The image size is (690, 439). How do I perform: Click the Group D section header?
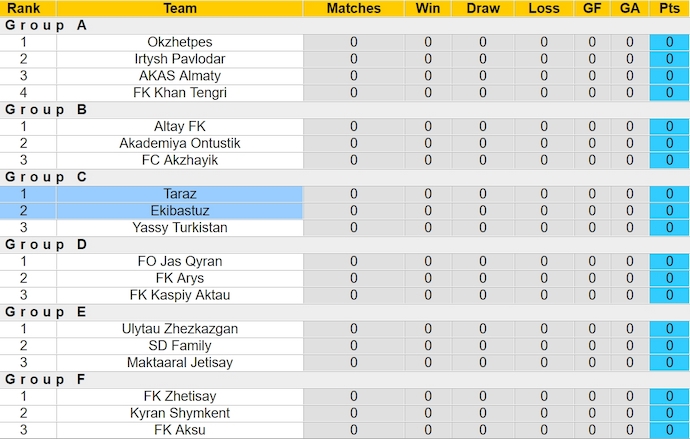(46, 244)
